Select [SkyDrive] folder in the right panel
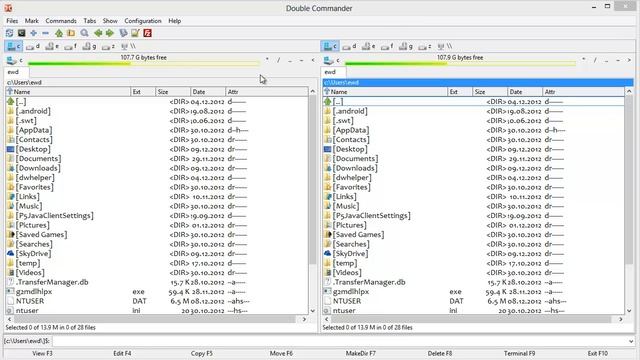 (x=473, y=253)
